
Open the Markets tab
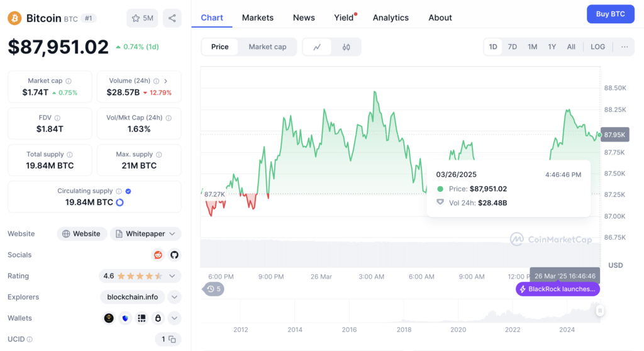tap(257, 18)
